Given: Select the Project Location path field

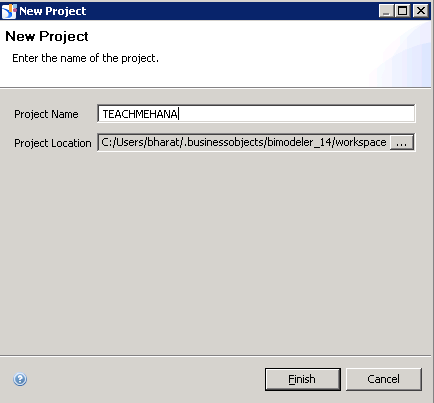Looking at the screenshot, I should point(244,143).
